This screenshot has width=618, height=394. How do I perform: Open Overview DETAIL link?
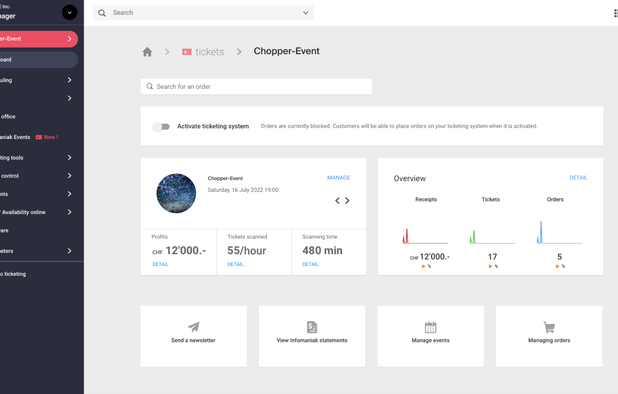click(578, 178)
